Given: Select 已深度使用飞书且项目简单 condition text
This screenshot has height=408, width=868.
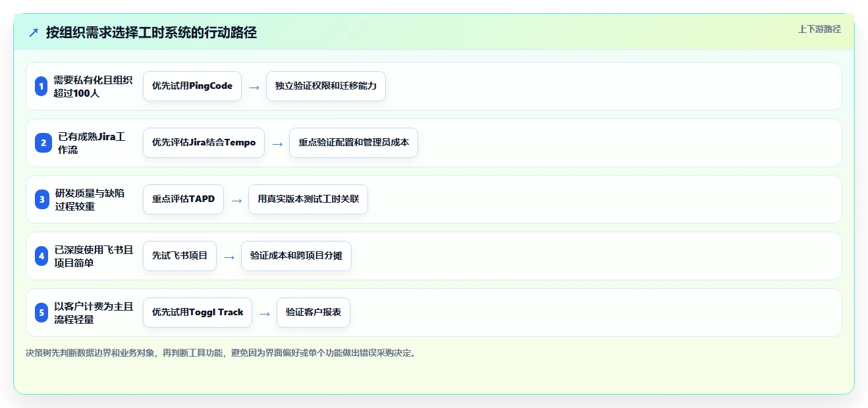Looking at the screenshot, I should pos(94,256).
